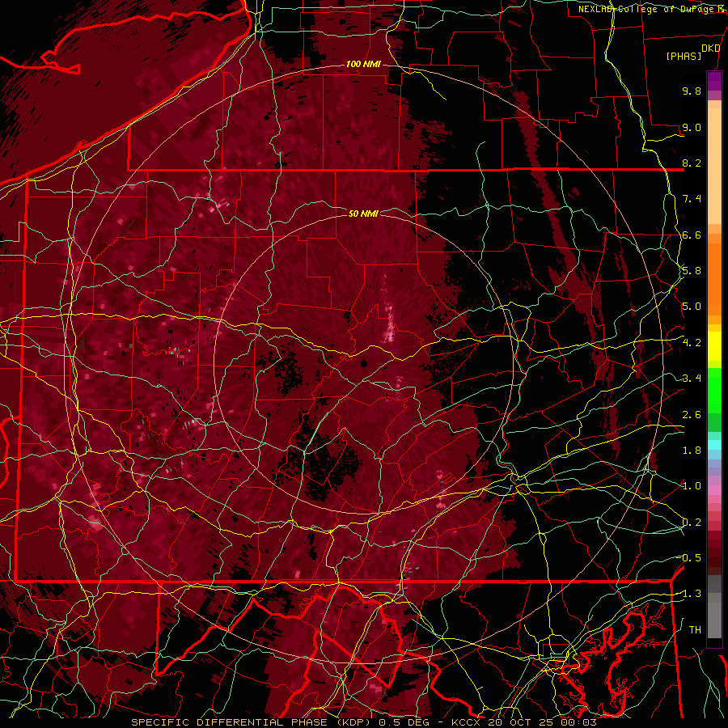Screen dimensions: 728x728
Task: Select the 1.0 scale value
Action: [692, 486]
